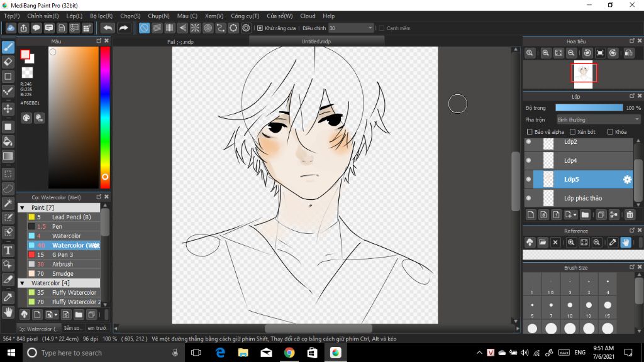The width and height of the screenshot is (644, 362).
Task: Enable Bảo vệ alpha checkbox
Action: [530, 132]
